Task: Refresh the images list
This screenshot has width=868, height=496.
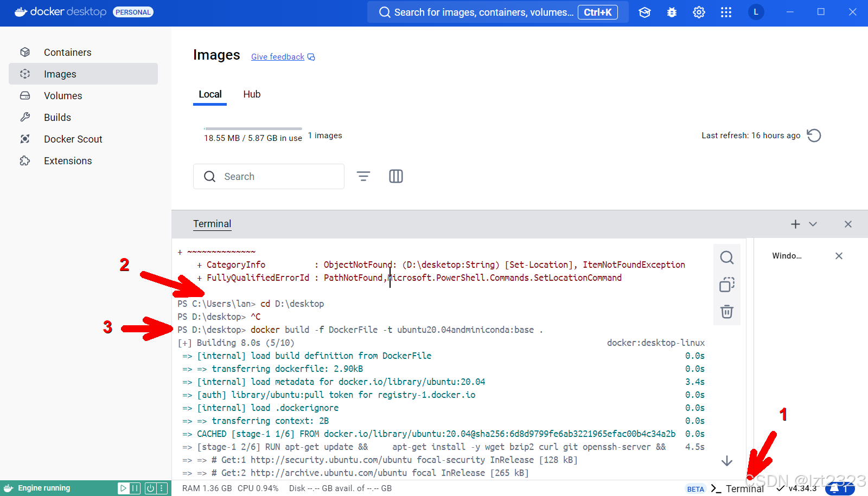Action: point(814,135)
